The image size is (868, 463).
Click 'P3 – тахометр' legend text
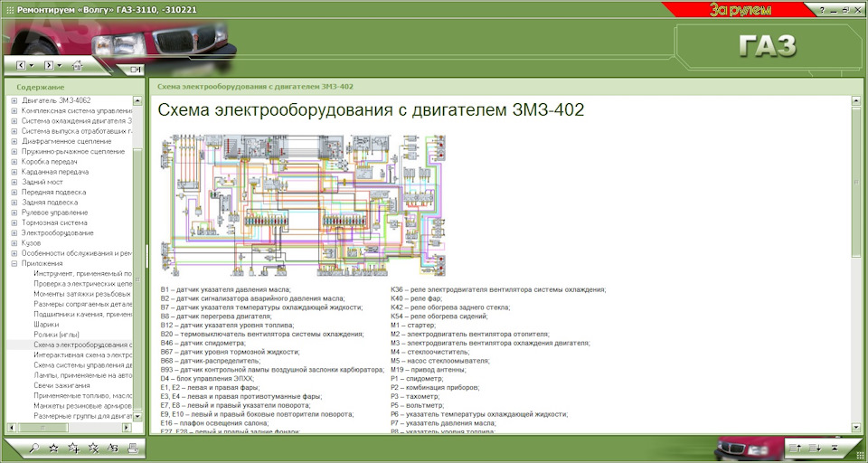(x=416, y=397)
